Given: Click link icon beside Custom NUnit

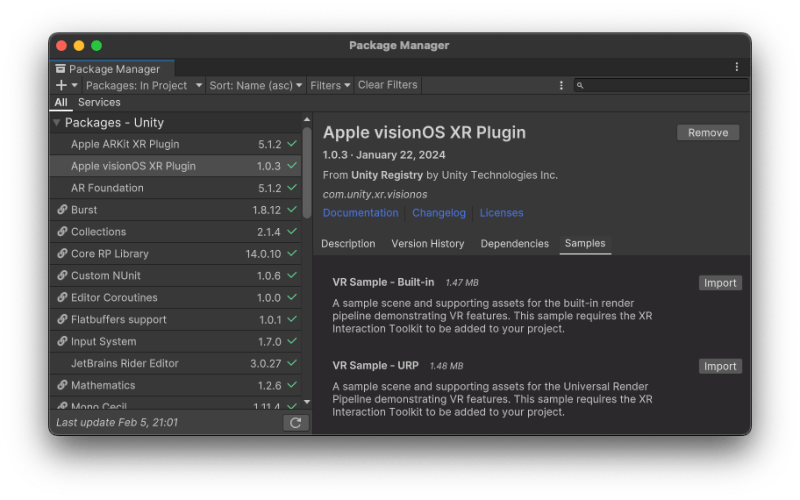Looking at the screenshot, I should 62,276.
